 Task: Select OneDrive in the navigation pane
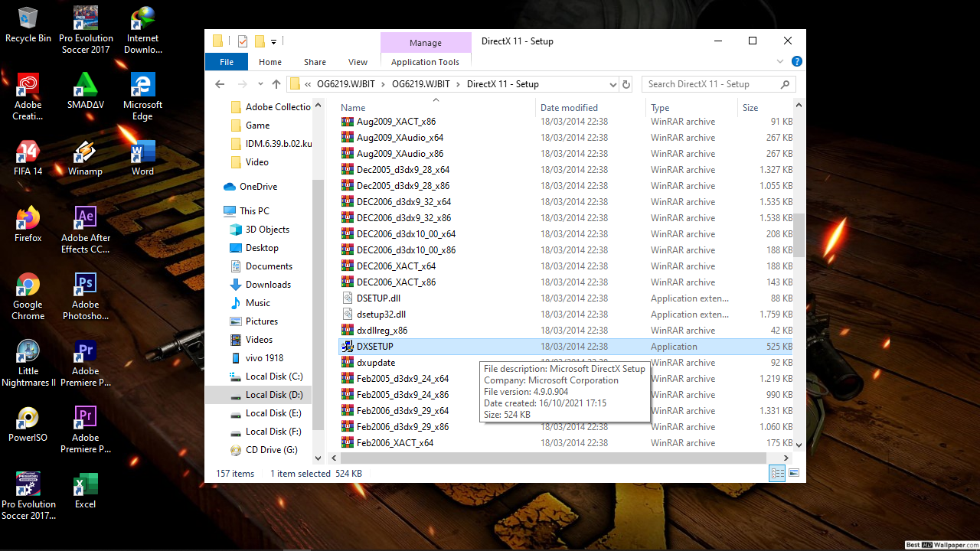[x=258, y=187]
